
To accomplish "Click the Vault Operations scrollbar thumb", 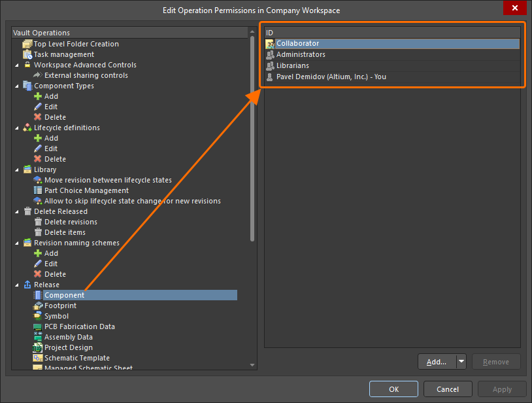I will point(252,139).
